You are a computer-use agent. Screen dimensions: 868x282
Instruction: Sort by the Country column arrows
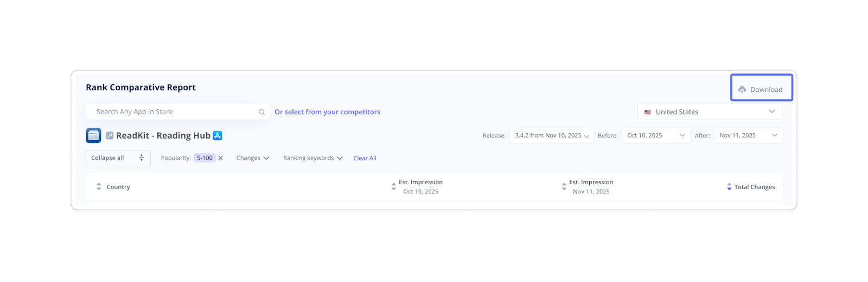pyautogui.click(x=99, y=186)
